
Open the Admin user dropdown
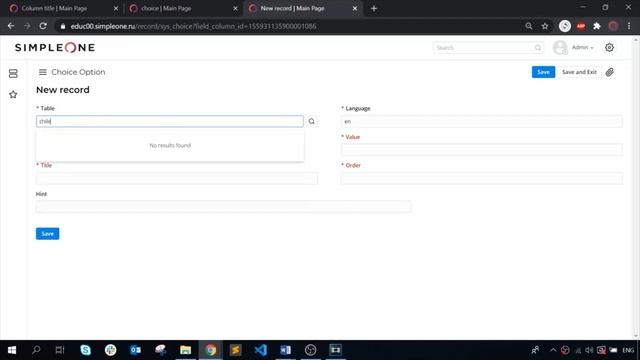pos(582,47)
